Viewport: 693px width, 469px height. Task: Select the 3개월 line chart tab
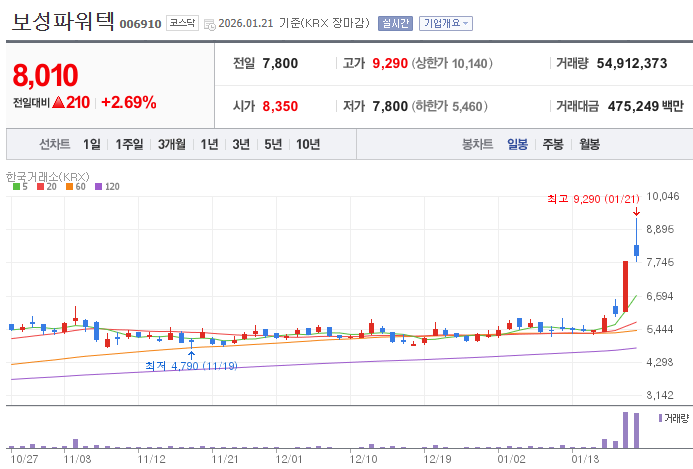(x=171, y=144)
